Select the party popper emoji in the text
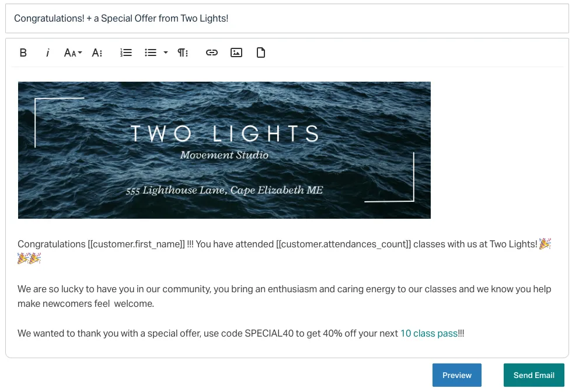572x392 pixels. (x=545, y=244)
